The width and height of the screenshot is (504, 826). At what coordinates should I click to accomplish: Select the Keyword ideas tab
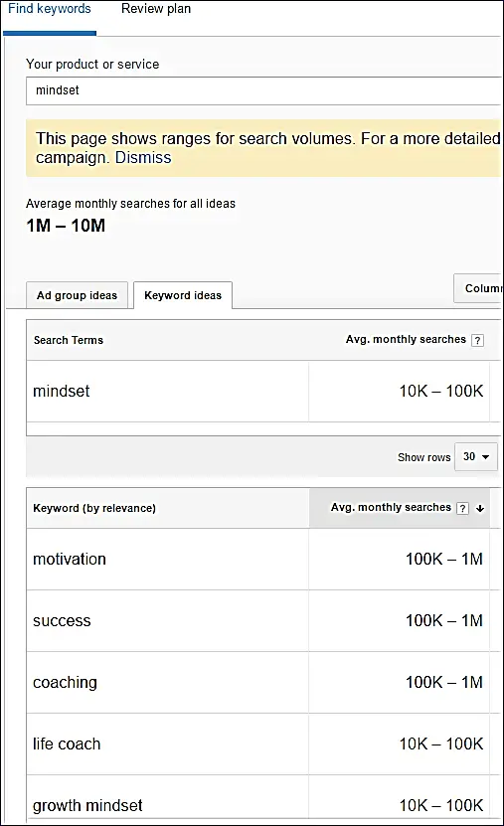(183, 295)
